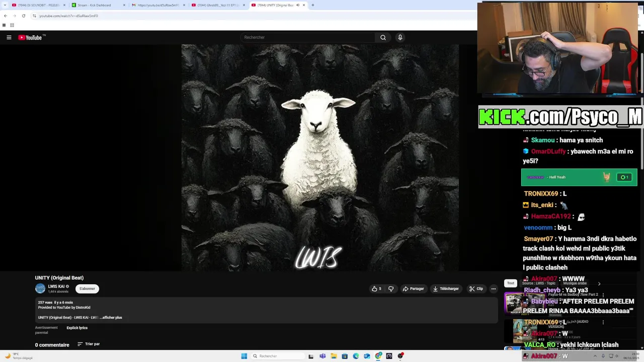Open Microsoft Store from the taskbar
This screenshot has width=644, height=362.
click(x=345, y=356)
